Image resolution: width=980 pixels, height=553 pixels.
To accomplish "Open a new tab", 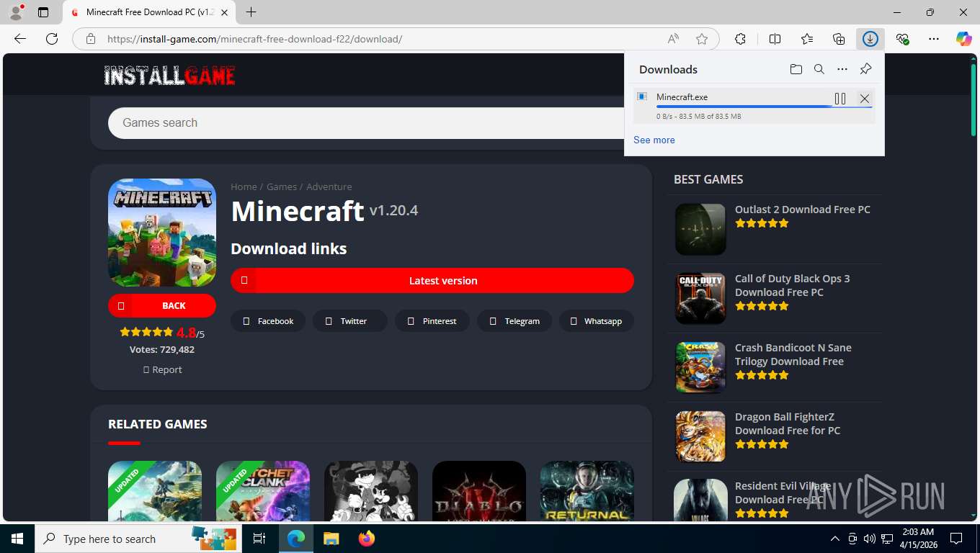I will pyautogui.click(x=251, y=12).
